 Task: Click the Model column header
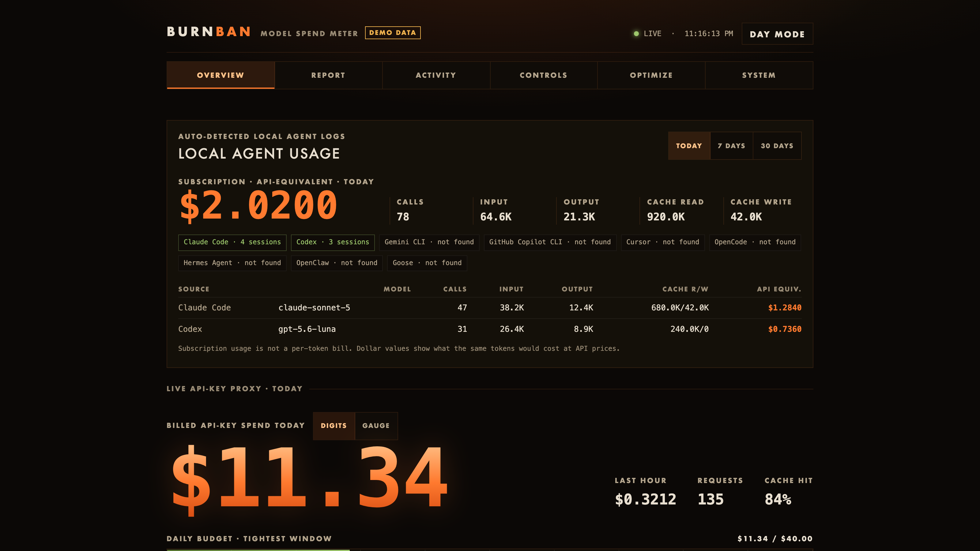click(x=397, y=289)
